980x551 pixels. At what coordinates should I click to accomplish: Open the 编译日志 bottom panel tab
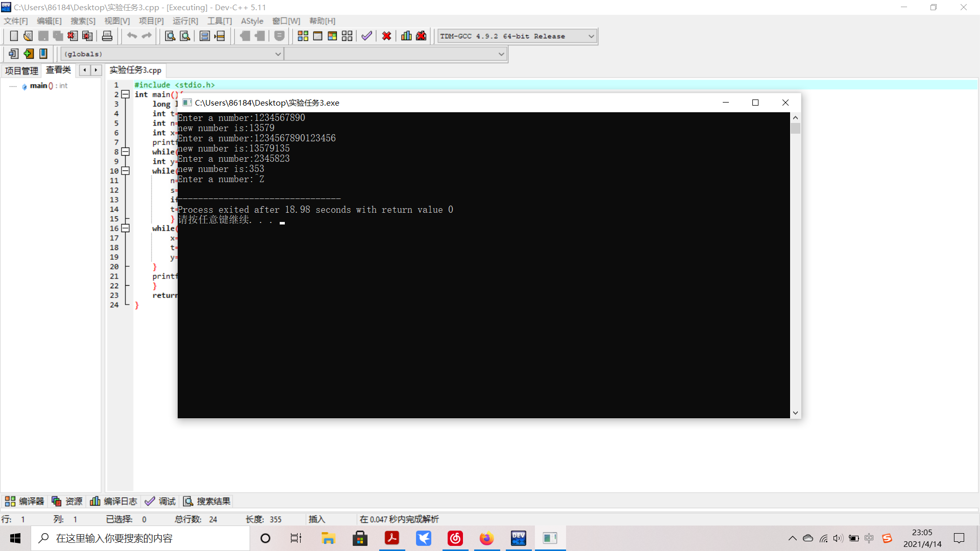(x=114, y=502)
